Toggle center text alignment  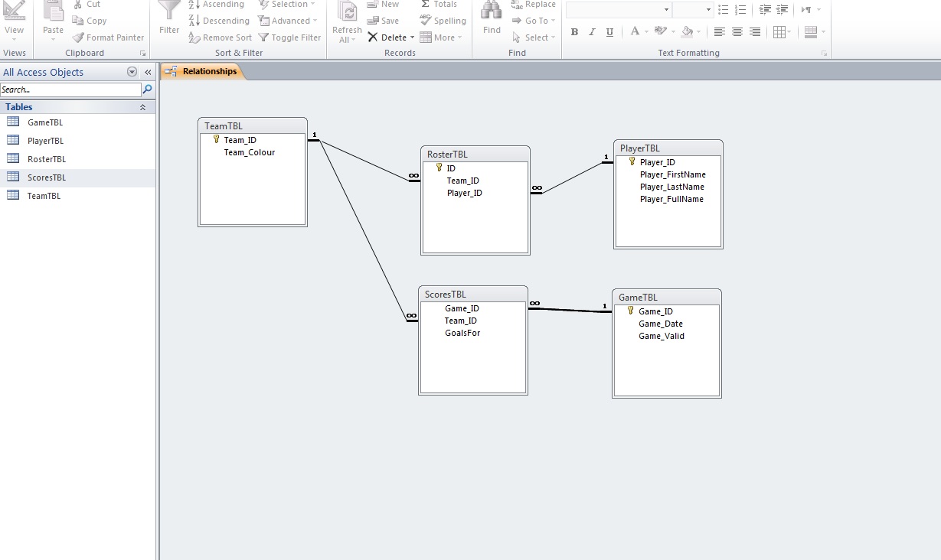pos(737,32)
